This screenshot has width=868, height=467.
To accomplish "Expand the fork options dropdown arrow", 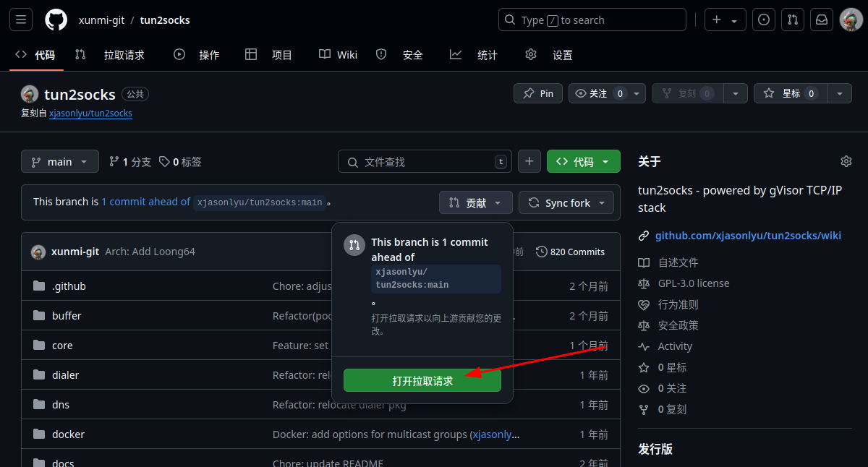I will coord(736,93).
